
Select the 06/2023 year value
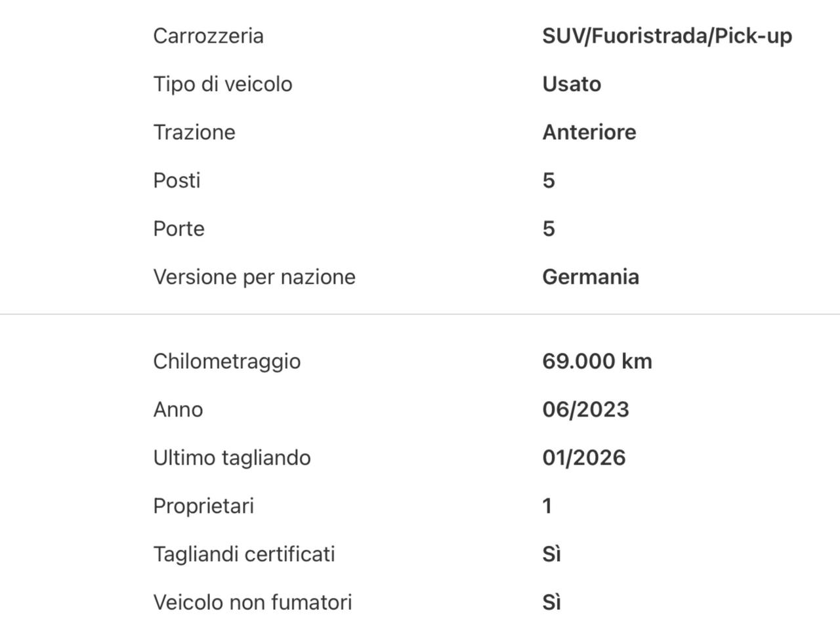585,409
